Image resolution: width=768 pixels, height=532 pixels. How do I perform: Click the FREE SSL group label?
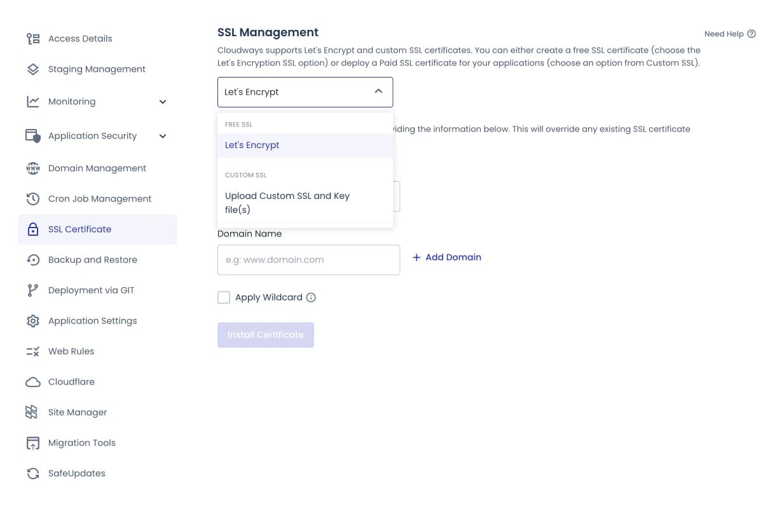(238, 125)
